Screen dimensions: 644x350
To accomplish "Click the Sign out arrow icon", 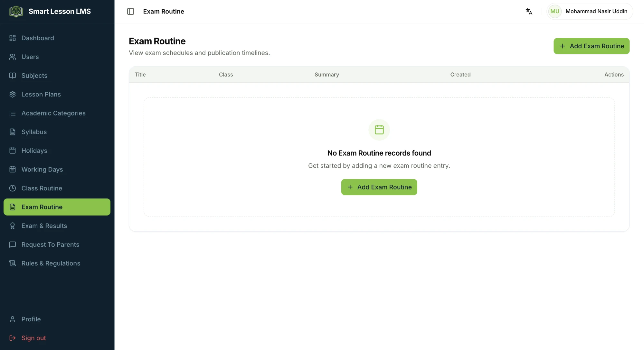I will (13, 338).
